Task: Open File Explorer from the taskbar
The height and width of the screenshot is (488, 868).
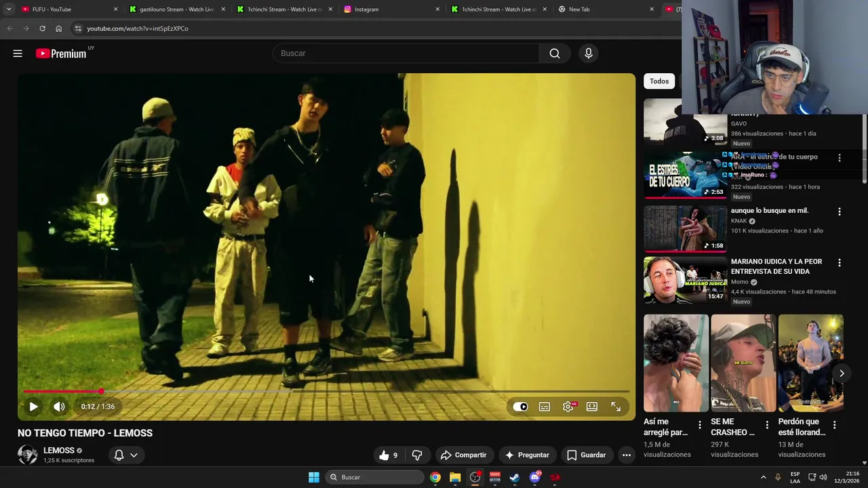Action: [455, 477]
